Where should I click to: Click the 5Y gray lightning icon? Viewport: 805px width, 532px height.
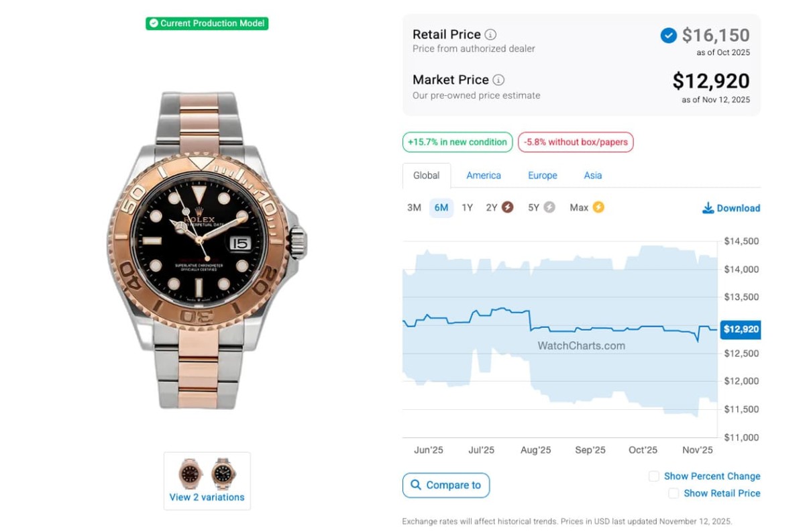[x=549, y=207]
